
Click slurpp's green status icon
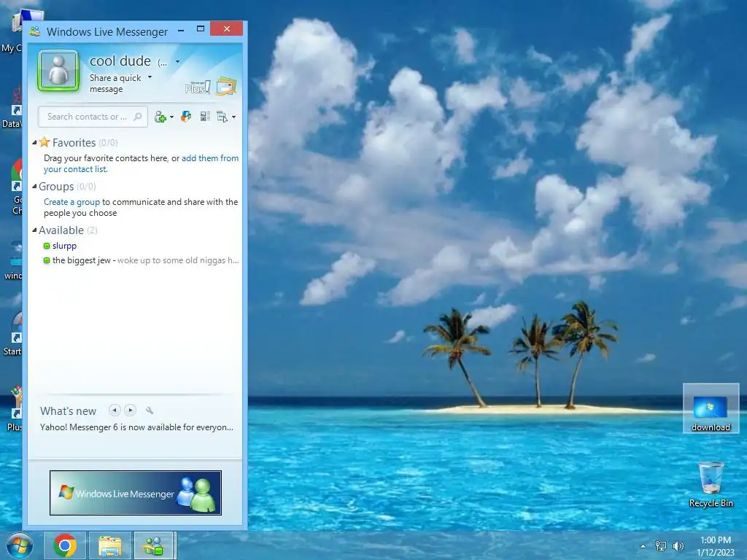pos(47,246)
